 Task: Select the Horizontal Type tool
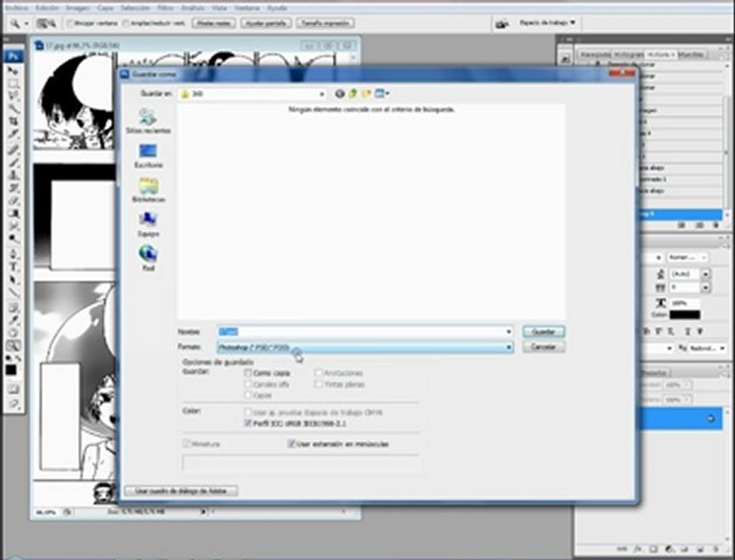tap(13, 267)
